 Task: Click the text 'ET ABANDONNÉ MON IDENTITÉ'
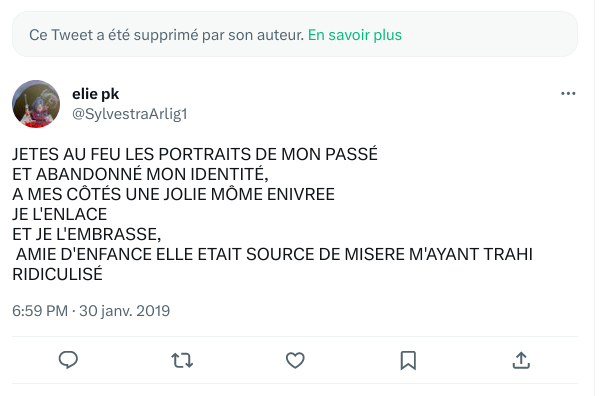coord(140,175)
